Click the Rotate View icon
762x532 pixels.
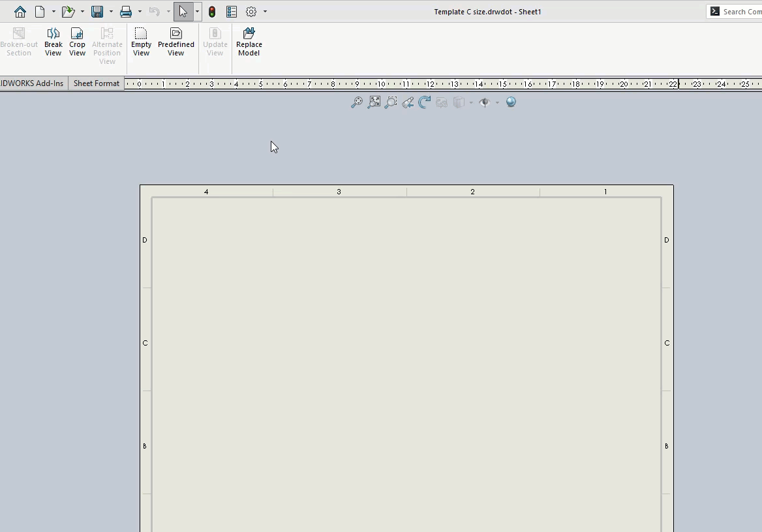pyautogui.click(x=425, y=102)
